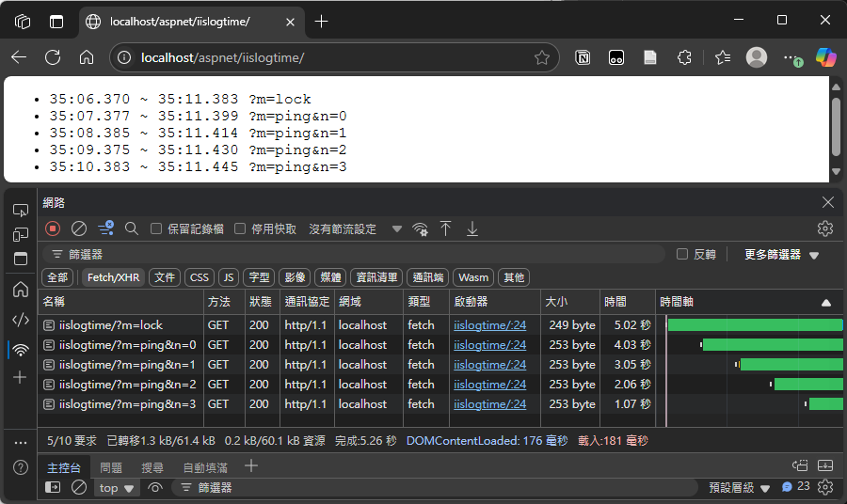Open the 預設層級 log level dropdown
Screen dimensions: 847x504
pos(740,487)
